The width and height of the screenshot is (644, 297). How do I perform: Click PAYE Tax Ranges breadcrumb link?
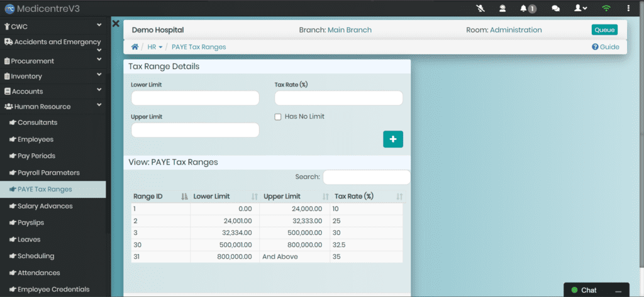199,46
